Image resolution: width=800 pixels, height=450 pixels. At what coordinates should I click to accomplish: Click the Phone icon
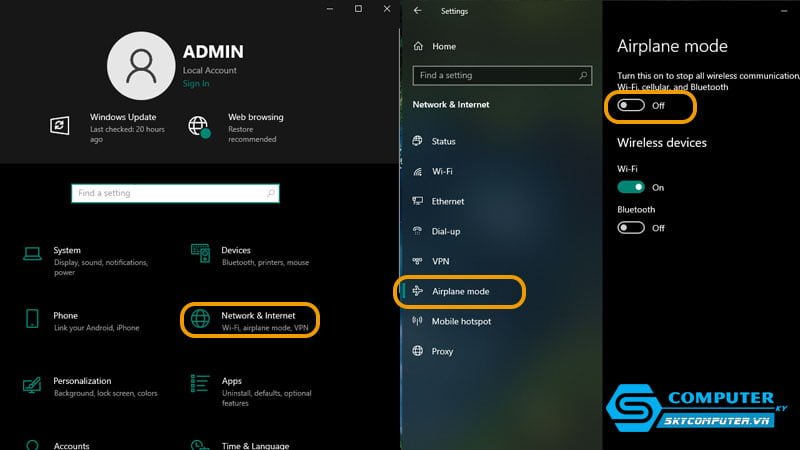pyautogui.click(x=32, y=318)
